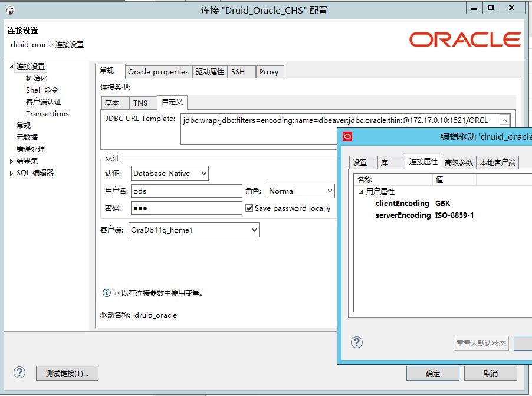Switch to the Oracle properties tab
The height and width of the screenshot is (396, 532).
(159, 72)
